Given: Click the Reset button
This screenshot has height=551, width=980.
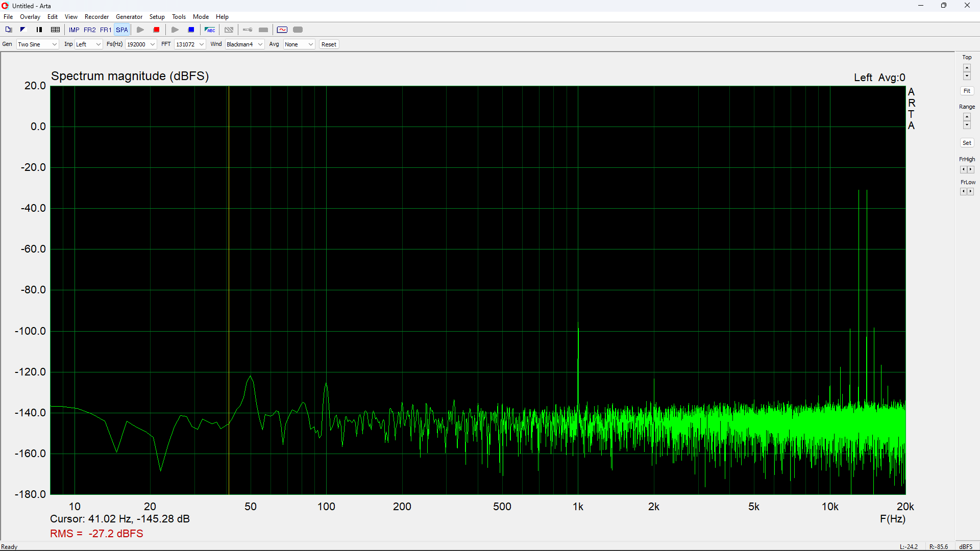Looking at the screenshot, I should click(329, 44).
